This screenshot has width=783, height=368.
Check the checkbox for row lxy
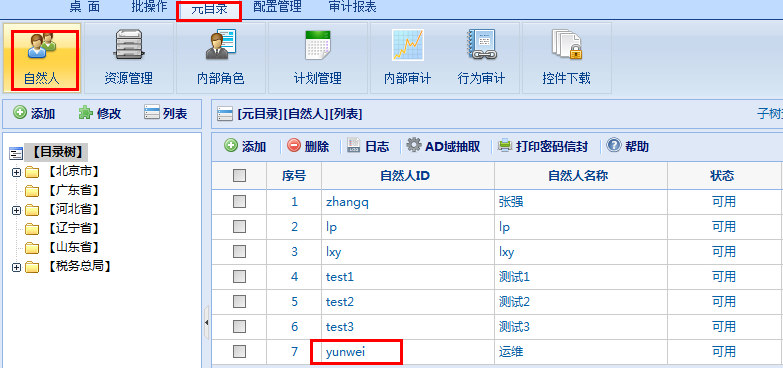click(x=240, y=252)
